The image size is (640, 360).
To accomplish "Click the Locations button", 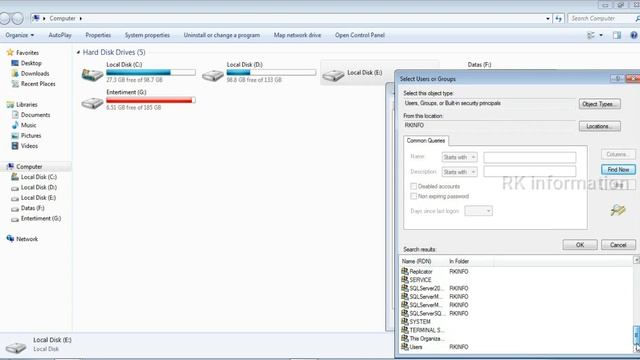I will pos(600,126).
